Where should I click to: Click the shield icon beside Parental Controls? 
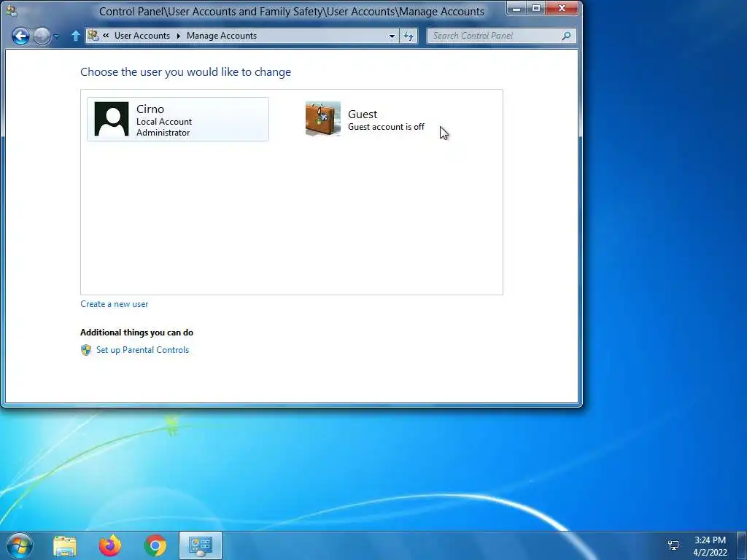tap(86, 350)
